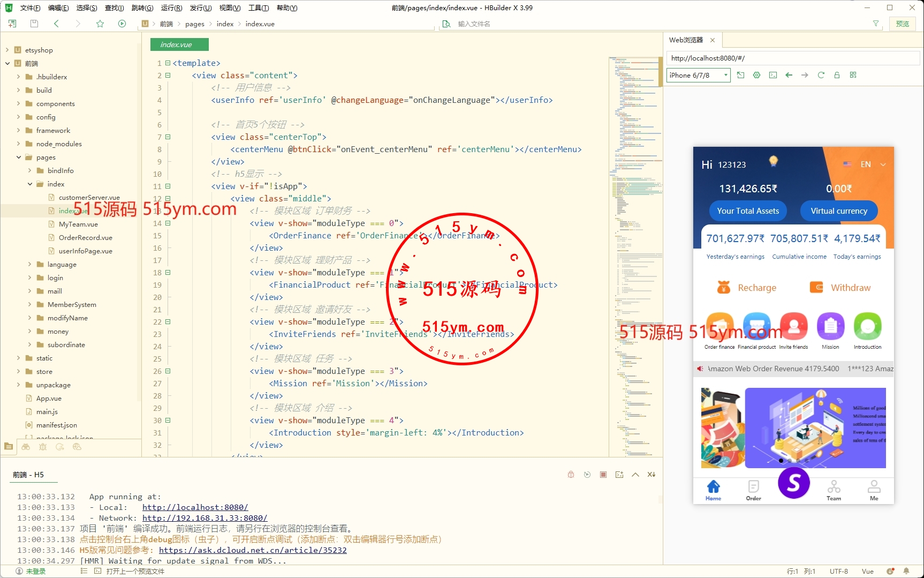Image resolution: width=924 pixels, height=578 pixels.
Task: Click the run play icon in top toolbar
Action: click(x=122, y=24)
